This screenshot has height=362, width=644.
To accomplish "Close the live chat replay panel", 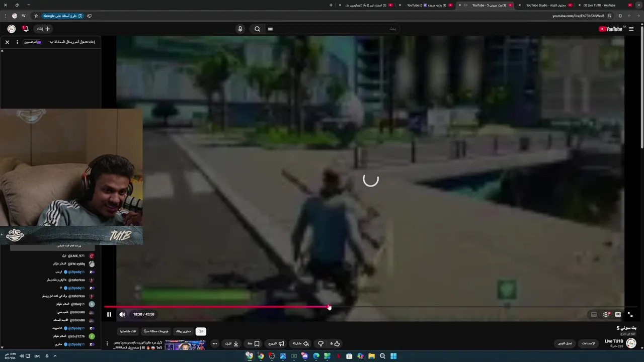I will click(7, 42).
